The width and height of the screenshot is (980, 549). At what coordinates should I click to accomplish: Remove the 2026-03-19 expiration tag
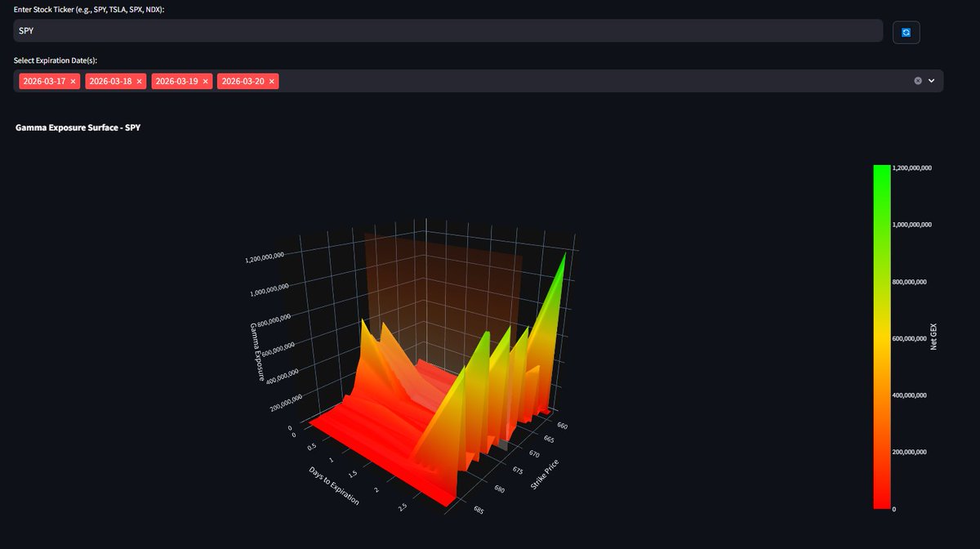coord(206,82)
